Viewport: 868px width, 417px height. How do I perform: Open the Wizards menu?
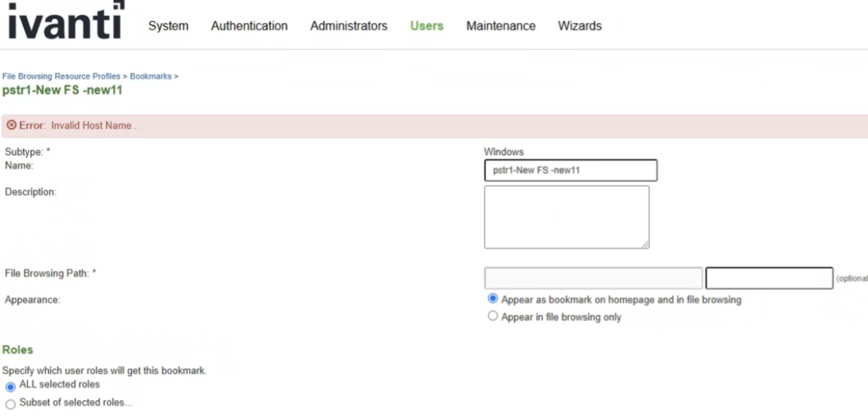tap(580, 26)
